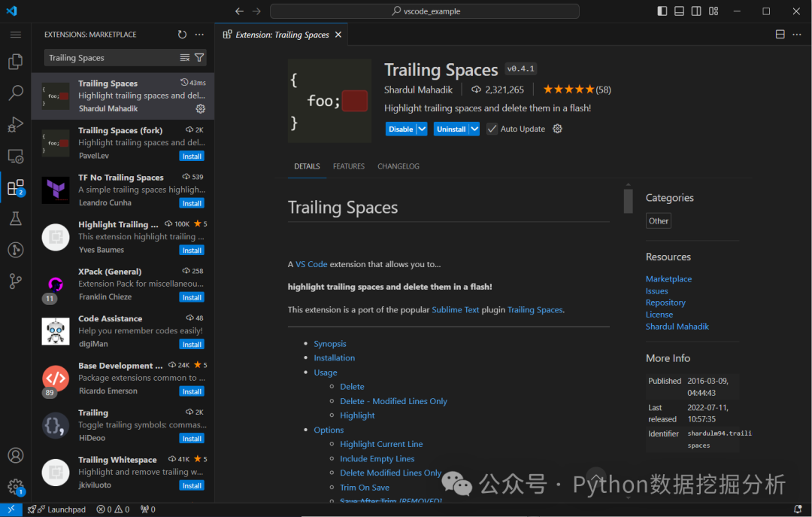812x517 pixels.
Task: Click the details page vertical scrollbar thumb
Action: (x=628, y=201)
